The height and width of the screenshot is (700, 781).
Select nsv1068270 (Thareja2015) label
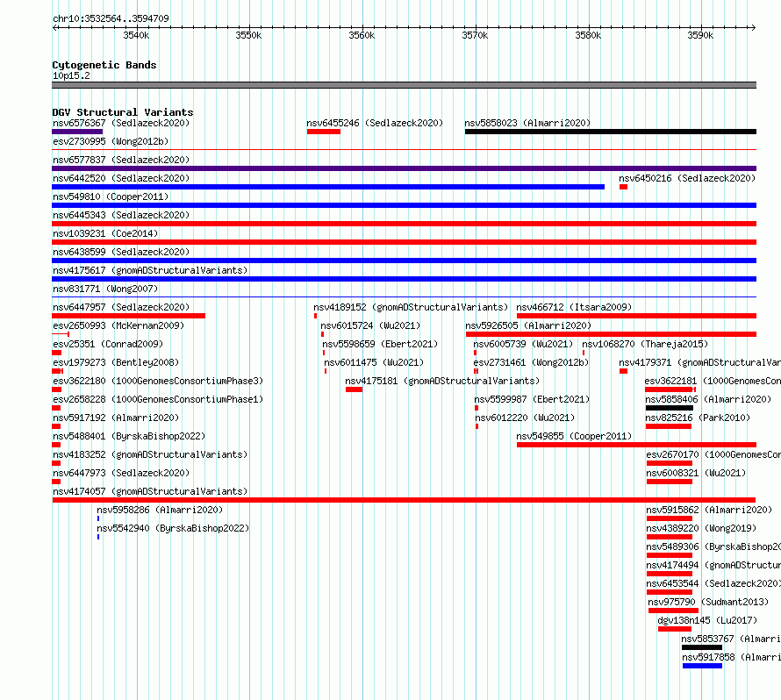[645, 344]
